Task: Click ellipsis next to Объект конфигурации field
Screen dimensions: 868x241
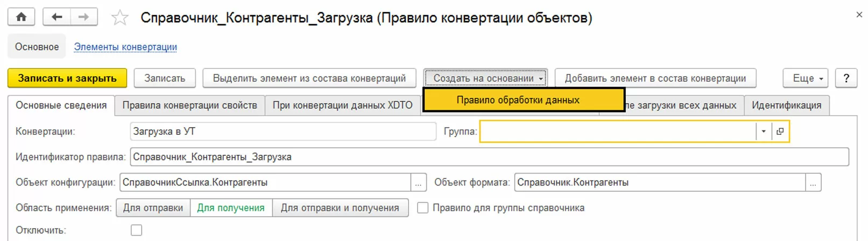Action: pos(418,183)
